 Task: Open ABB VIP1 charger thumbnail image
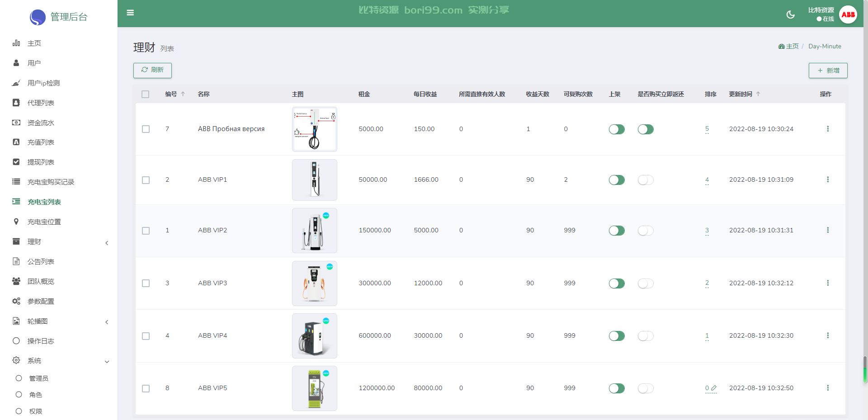coord(315,180)
